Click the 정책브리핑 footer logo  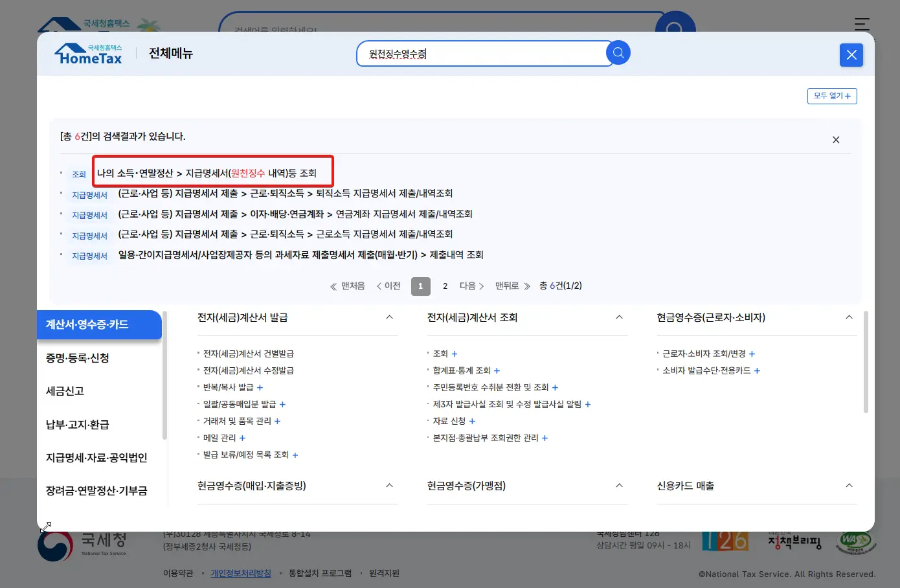pyautogui.click(x=794, y=541)
